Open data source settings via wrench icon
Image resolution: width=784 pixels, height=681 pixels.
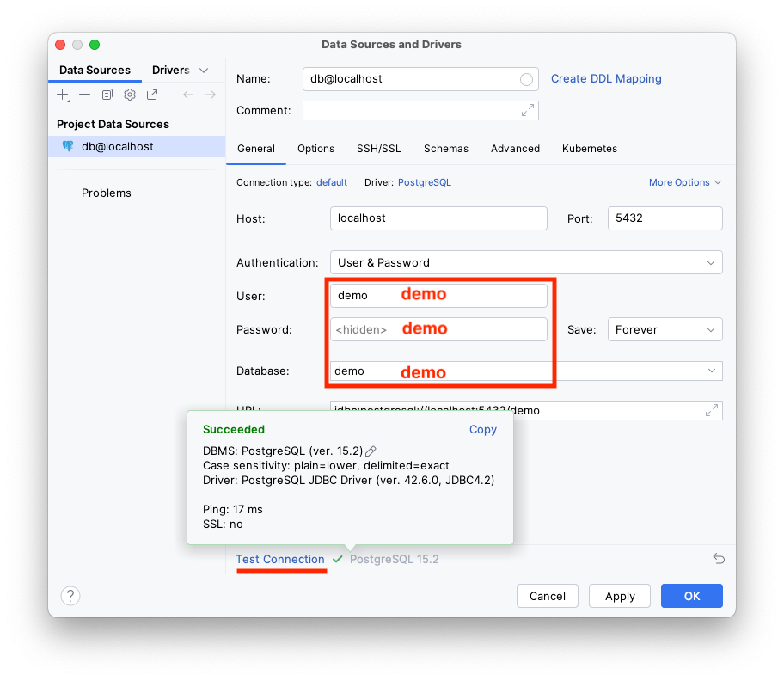coord(130,95)
